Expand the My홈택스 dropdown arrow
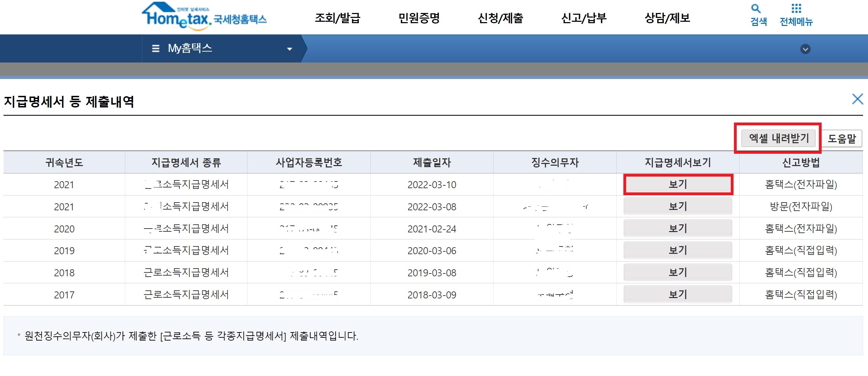The height and width of the screenshot is (376, 868). (x=289, y=49)
